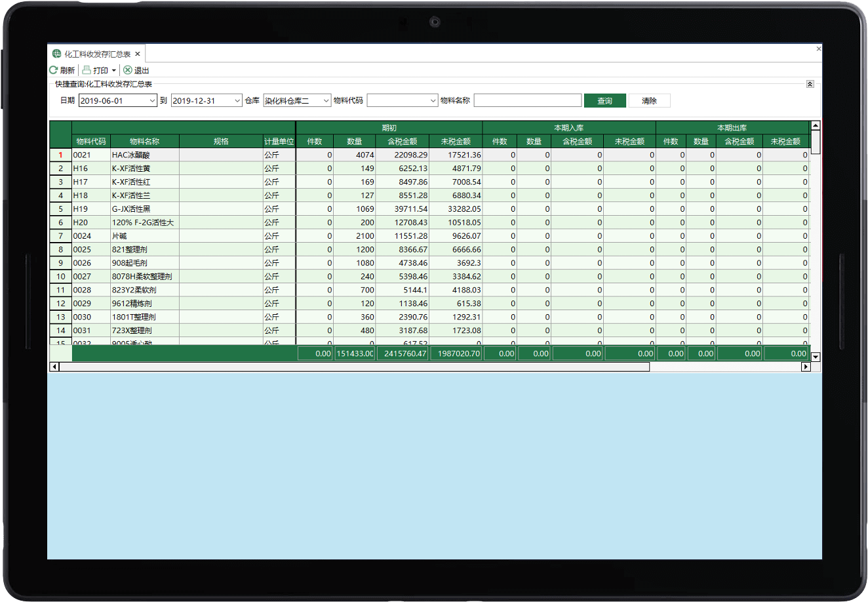Click the 4074 quantity cell
The image size is (868, 602).
tap(355, 155)
